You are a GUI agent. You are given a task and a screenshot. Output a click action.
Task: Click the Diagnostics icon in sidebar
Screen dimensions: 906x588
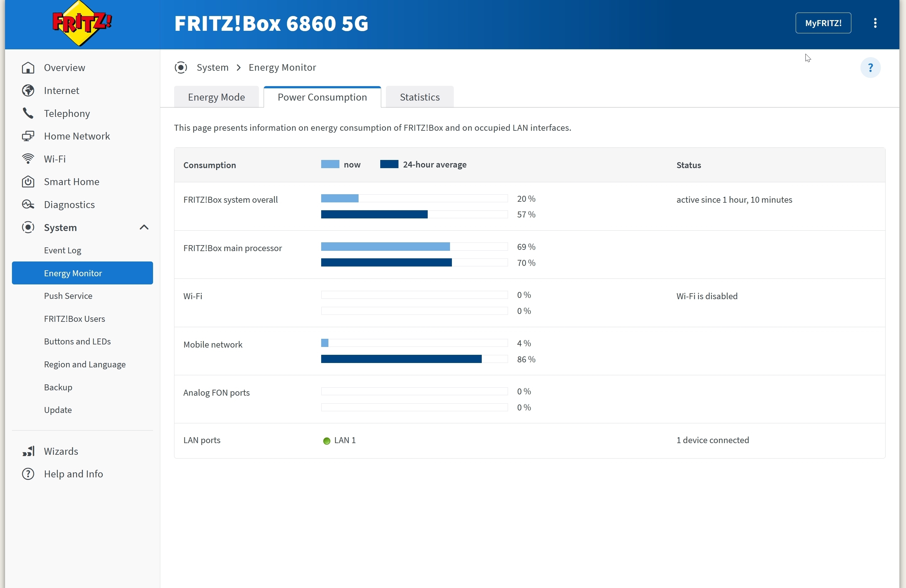tap(28, 205)
